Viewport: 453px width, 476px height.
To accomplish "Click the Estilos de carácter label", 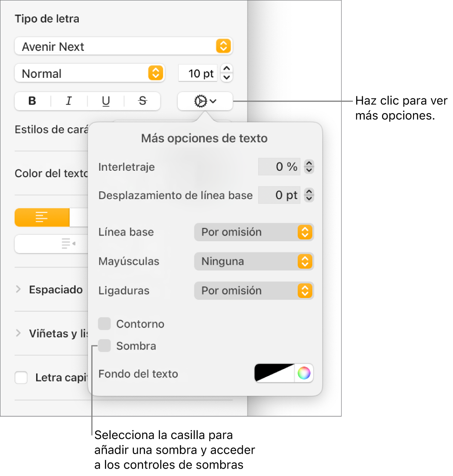I will point(51,129).
